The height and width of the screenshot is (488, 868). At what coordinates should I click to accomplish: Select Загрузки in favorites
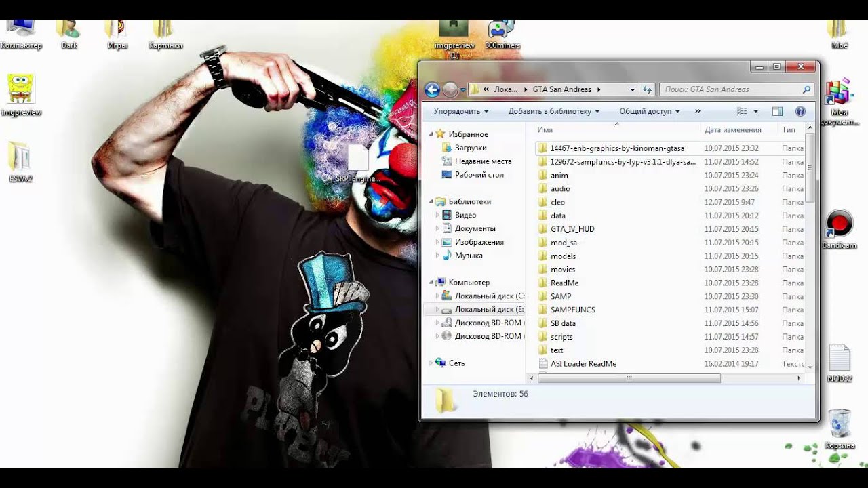click(471, 148)
